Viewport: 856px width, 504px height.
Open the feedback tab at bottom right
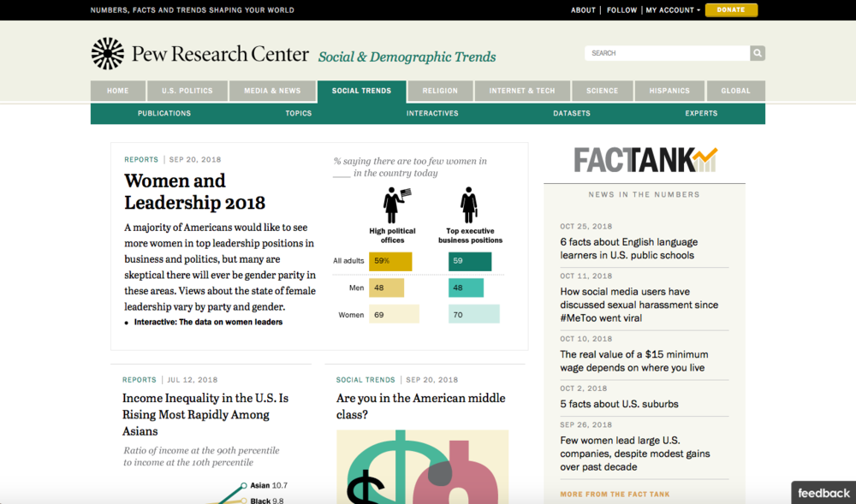tap(823, 493)
